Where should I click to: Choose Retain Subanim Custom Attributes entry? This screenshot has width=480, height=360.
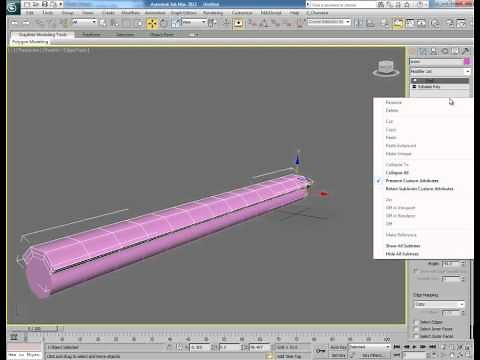(419, 189)
